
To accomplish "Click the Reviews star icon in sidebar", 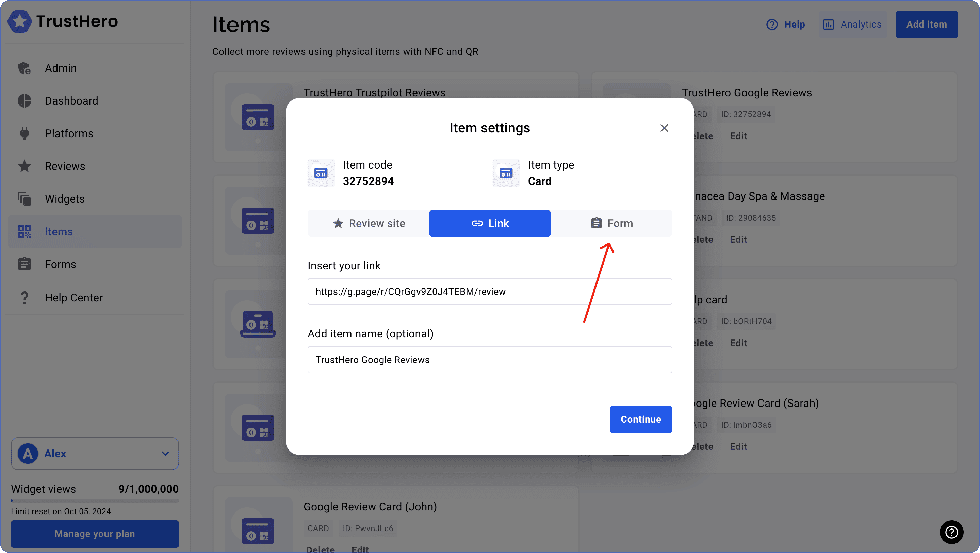I will pyautogui.click(x=24, y=166).
